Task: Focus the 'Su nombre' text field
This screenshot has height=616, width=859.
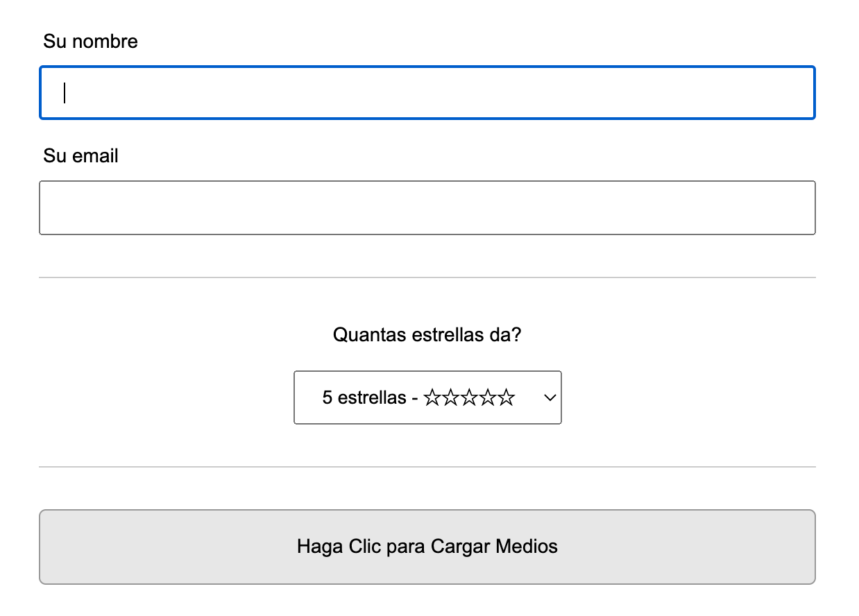Action: tap(427, 93)
